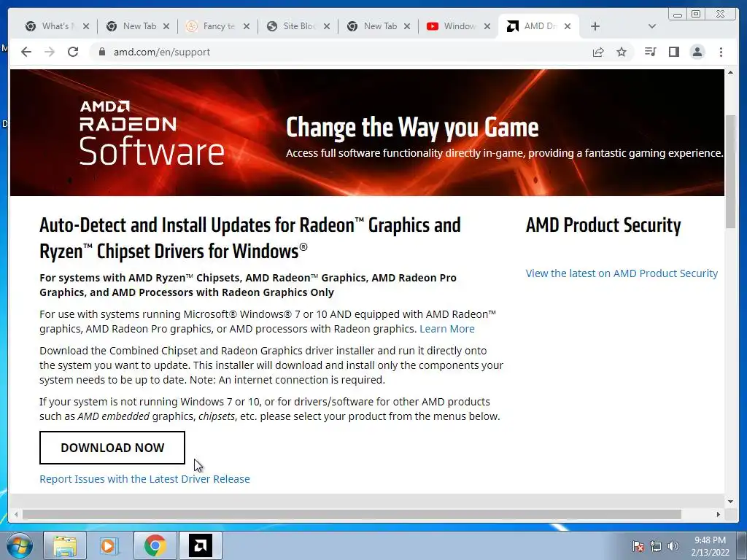Open the media controls icon in toolbar
The height and width of the screenshot is (560, 747).
click(x=650, y=52)
